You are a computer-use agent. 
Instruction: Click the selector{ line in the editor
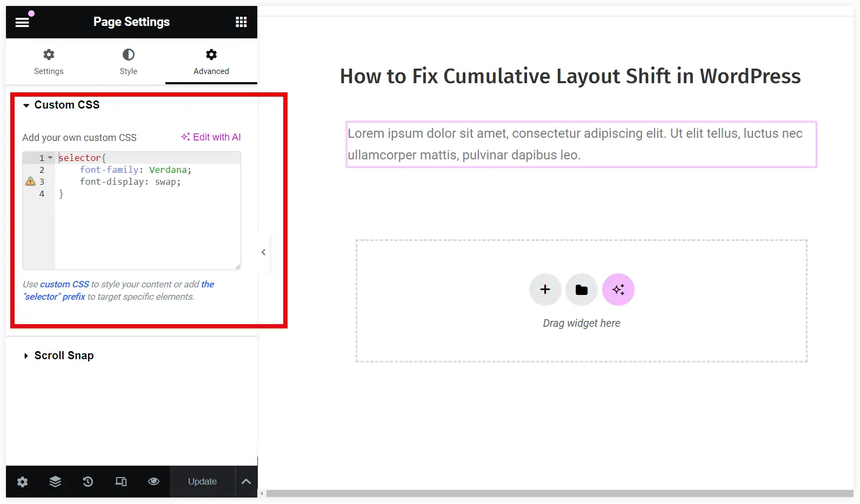82,158
